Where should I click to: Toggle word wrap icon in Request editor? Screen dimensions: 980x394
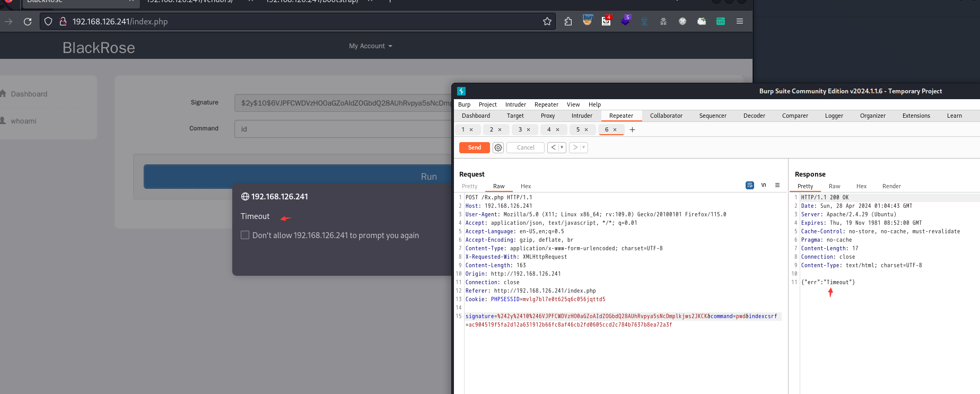click(x=749, y=185)
